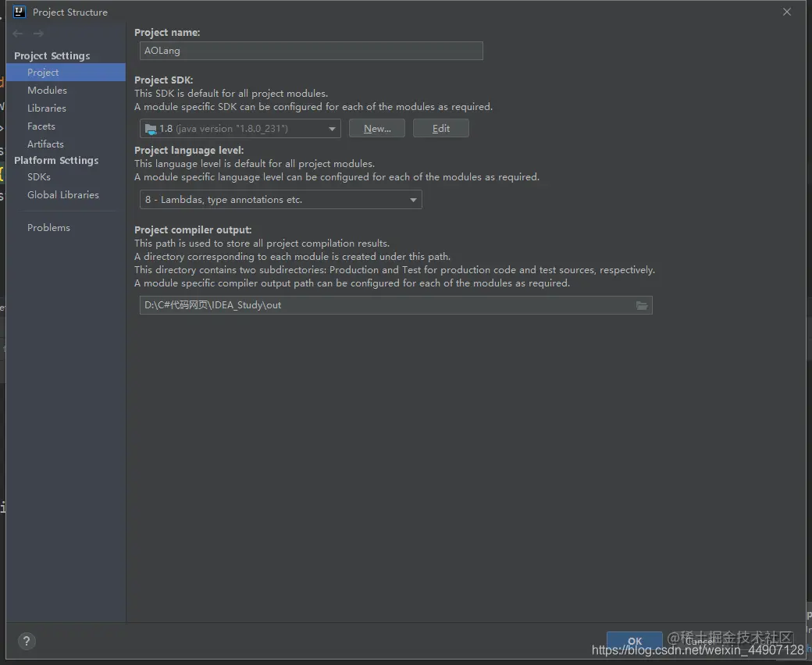Click the New... SDK button
The width and height of the screenshot is (812, 665).
pos(377,128)
